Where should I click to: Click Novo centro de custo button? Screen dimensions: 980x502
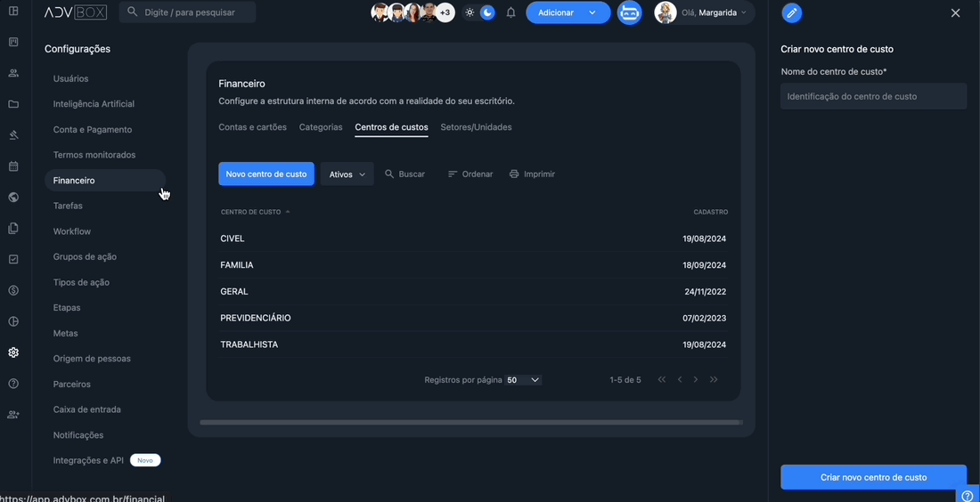[266, 174]
